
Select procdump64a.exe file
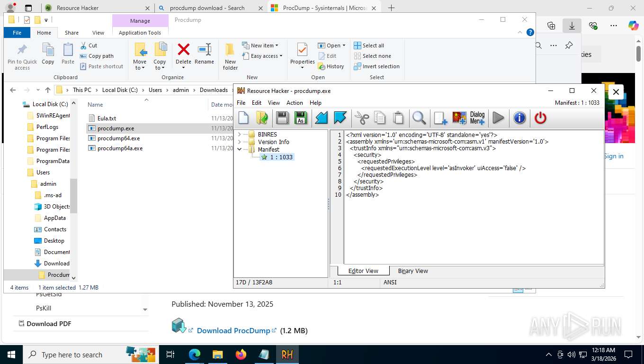[120, 148]
